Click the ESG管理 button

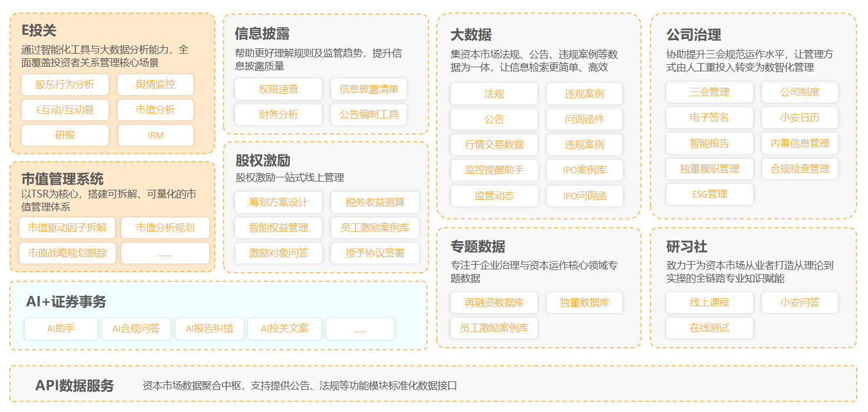click(709, 194)
